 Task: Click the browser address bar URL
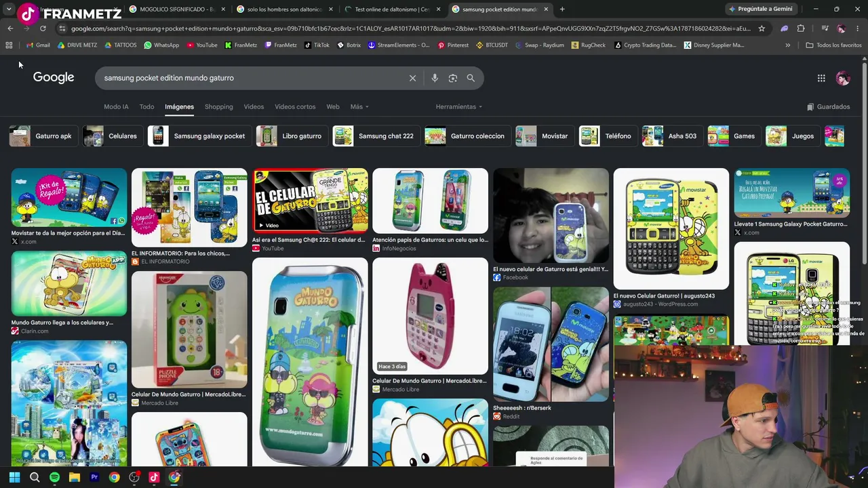(x=410, y=28)
